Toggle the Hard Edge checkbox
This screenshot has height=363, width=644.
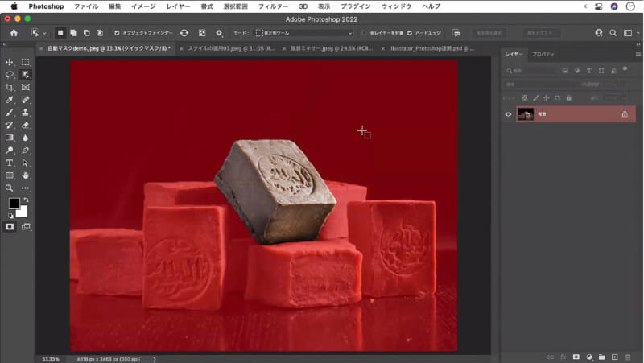(x=410, y=33)
